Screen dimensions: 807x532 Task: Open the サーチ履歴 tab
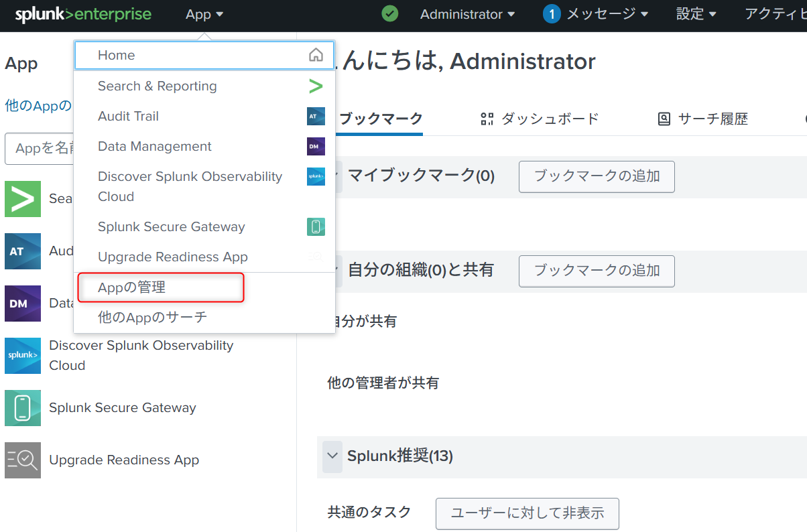(x=703, y=119)
